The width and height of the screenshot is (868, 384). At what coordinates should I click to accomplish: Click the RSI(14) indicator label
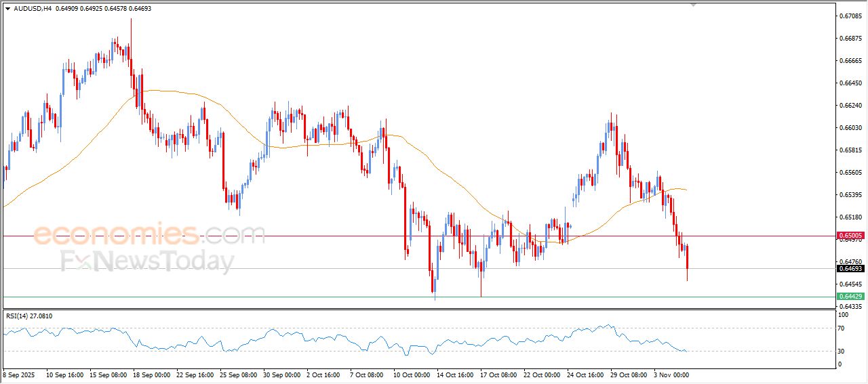pos(20,316)
